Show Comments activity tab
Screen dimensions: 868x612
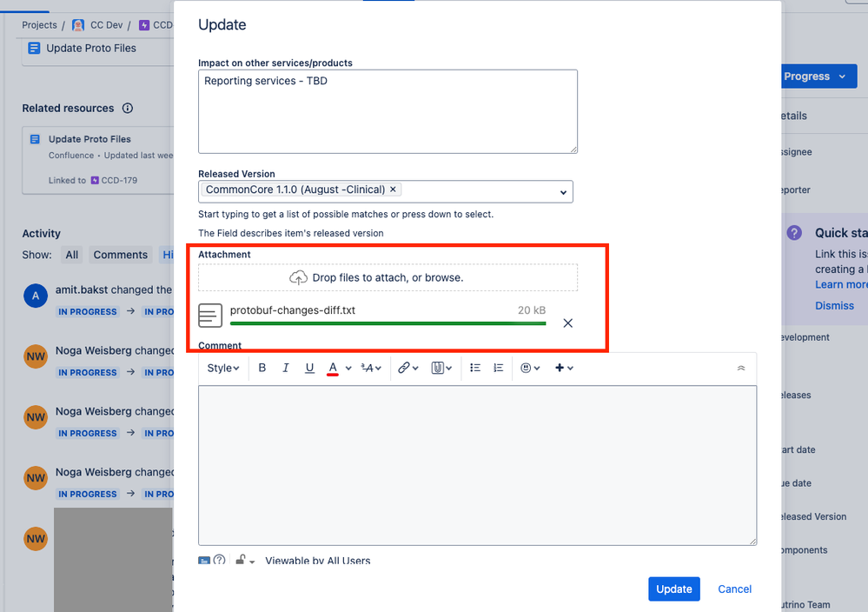pos(120,255)
